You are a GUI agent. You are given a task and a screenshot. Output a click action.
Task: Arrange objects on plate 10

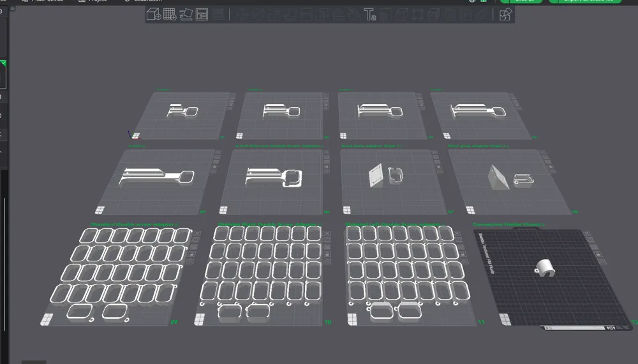(x=327, y=247)
